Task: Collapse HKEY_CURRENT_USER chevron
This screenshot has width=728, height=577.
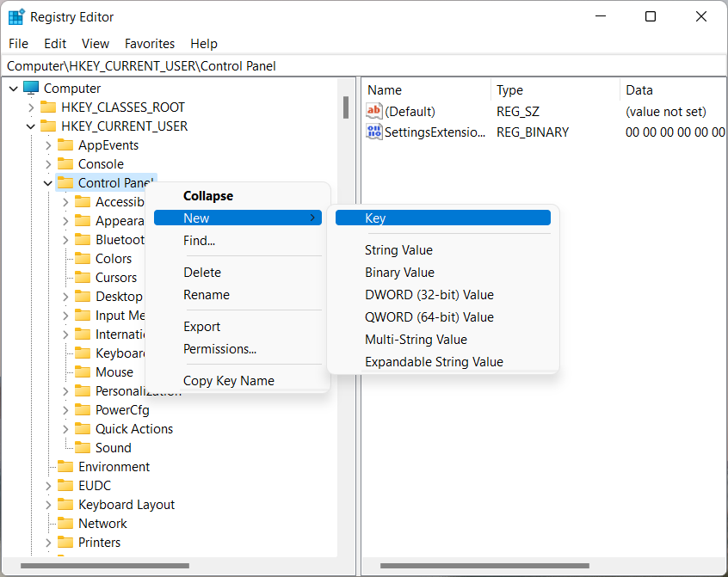Action: pyautogui.click(x=31, y=126)
